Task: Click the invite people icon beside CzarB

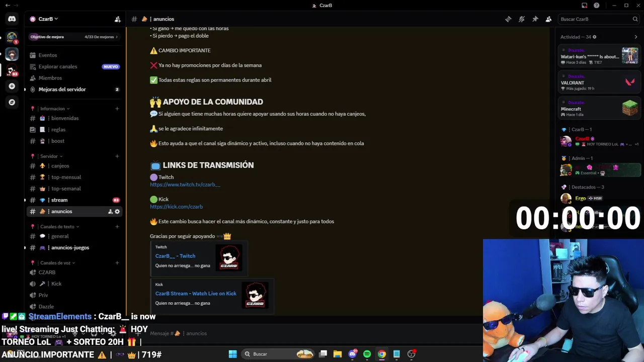Action: (x=117, y=19)
